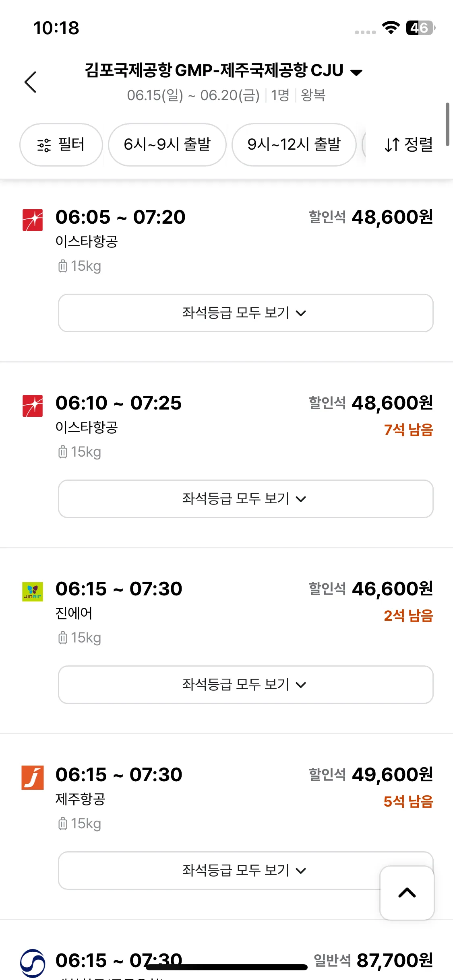
Task: Click the vertical scrollbar on the right edge
Action: (x=447, y=124)
